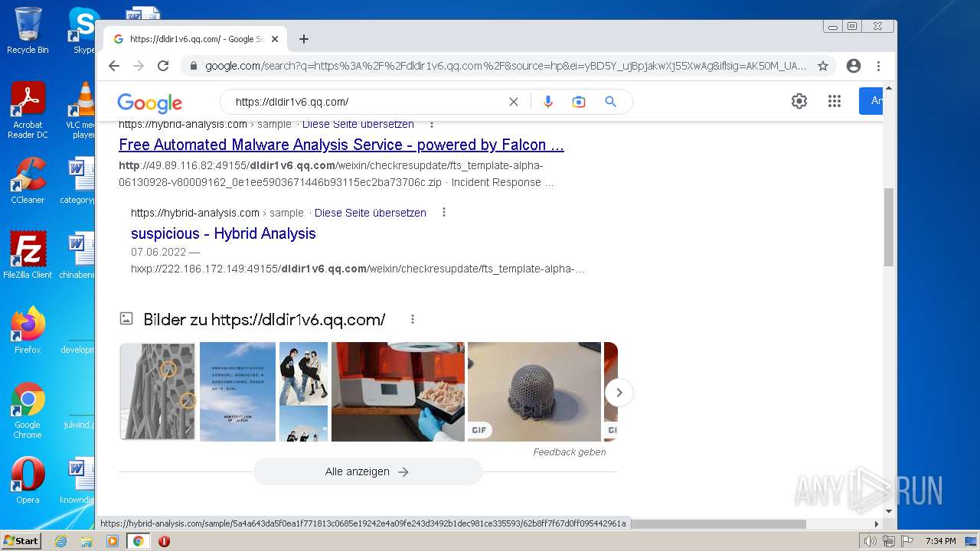The image size is (980, 551).
Task: Open options for suspicious result
Action: point(444,213)
